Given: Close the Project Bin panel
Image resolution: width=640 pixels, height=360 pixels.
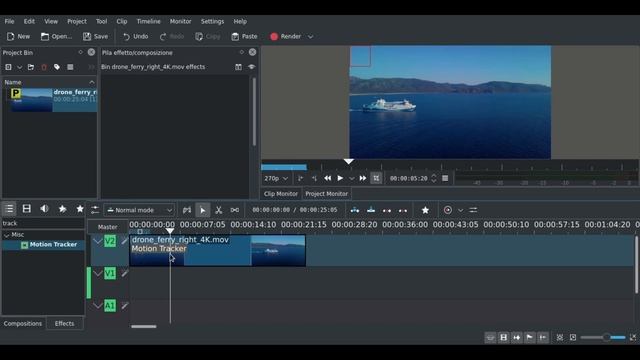Looking at the screenshot, I should coord(91,52).
